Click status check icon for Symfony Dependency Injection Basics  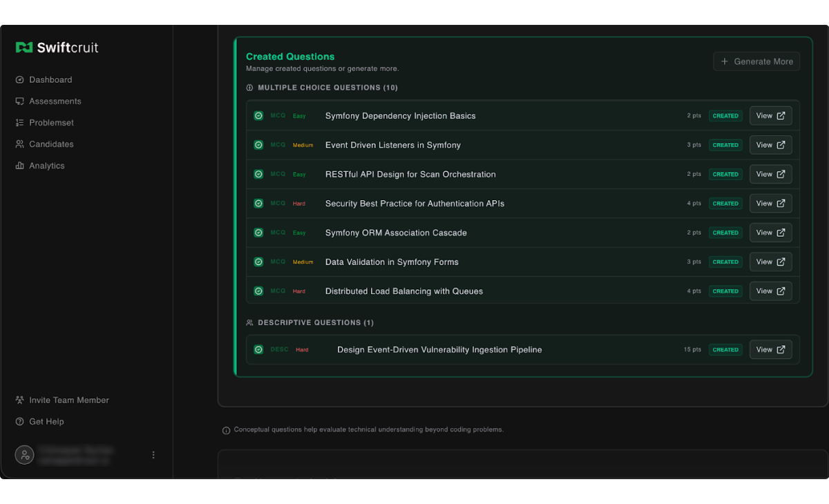[x=258, y=116]
